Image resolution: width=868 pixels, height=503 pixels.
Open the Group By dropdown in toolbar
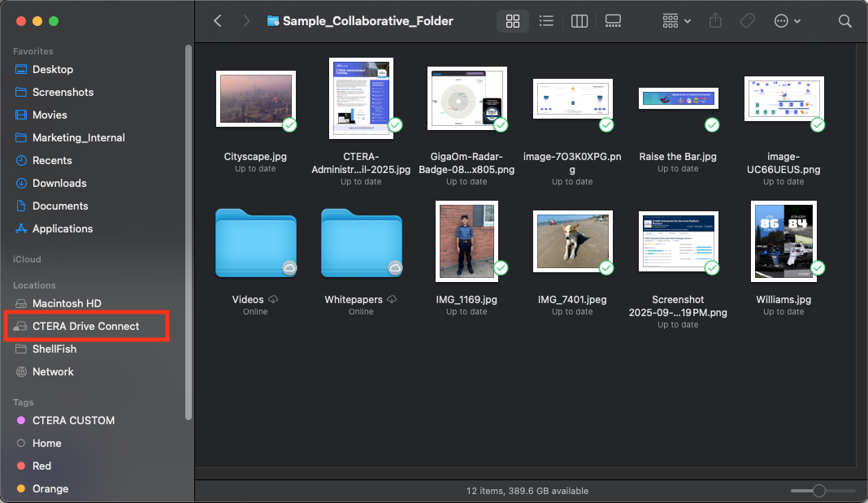point(676,21)
